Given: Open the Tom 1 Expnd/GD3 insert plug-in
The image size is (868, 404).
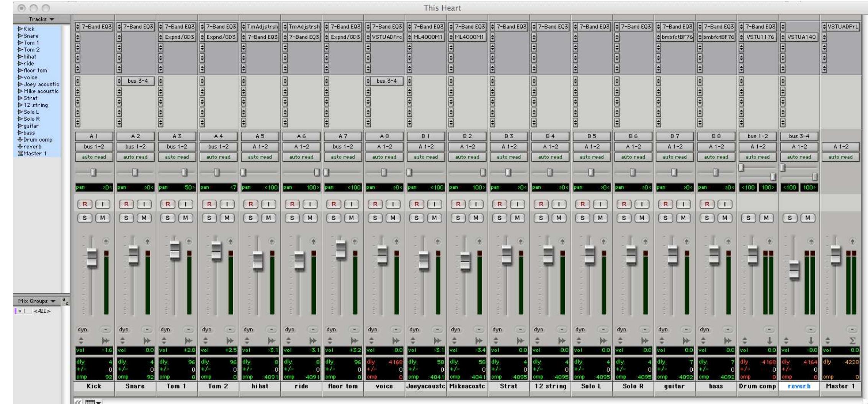Looking at the screenshot, I should (180, 37).
